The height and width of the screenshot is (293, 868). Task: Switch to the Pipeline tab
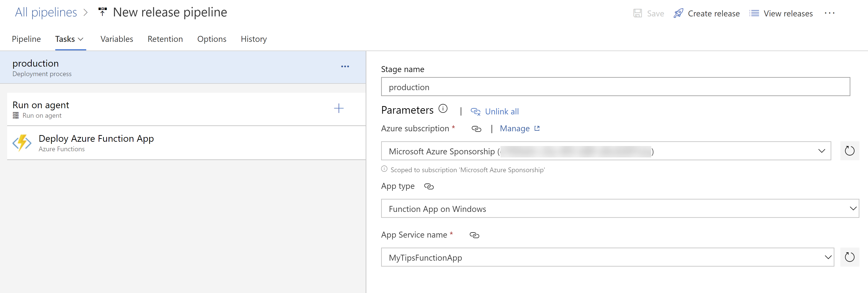[x=26, y=39]
